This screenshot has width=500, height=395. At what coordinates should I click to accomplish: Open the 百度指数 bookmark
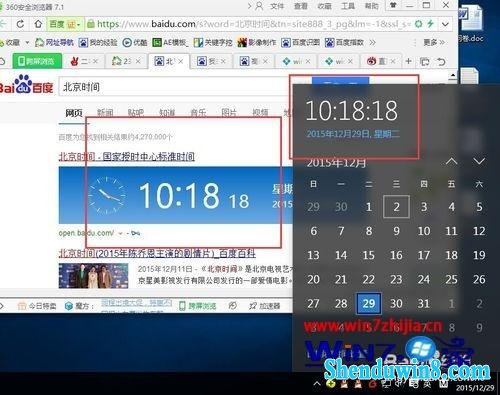[344, 42]
